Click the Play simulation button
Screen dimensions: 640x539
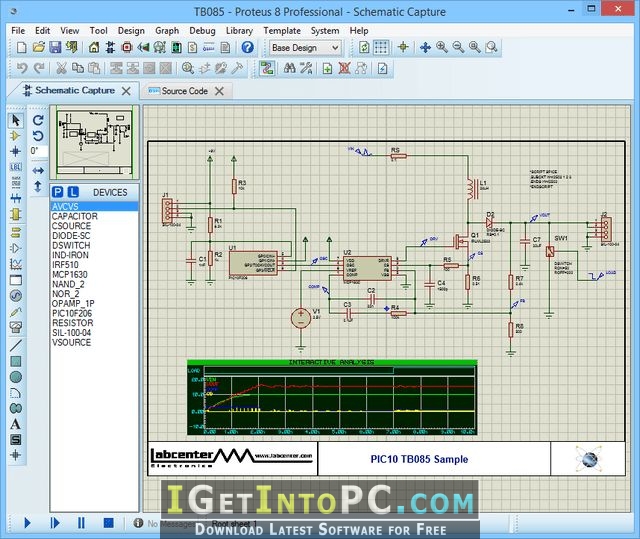click(x=27, y=523)
